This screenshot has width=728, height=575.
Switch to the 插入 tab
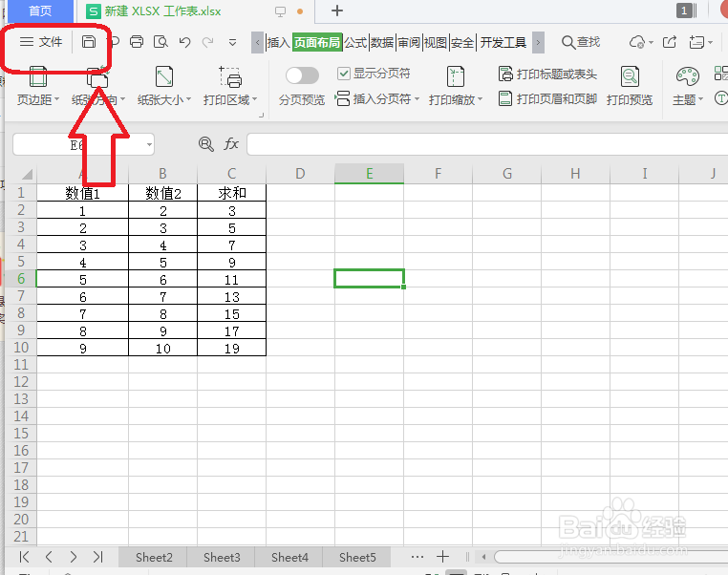pyautogui.click(x=279, y=43)
